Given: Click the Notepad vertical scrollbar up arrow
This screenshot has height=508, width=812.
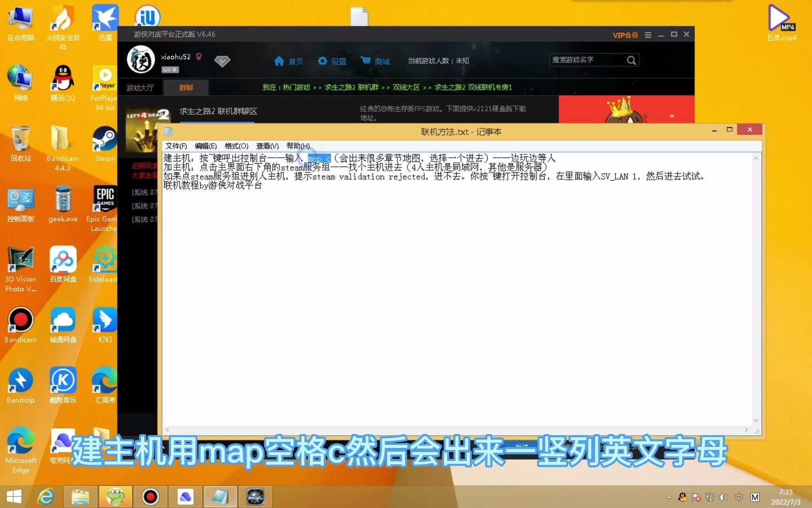Looking at the screenshot, I should pyautogui.click(x=756, y=158).
